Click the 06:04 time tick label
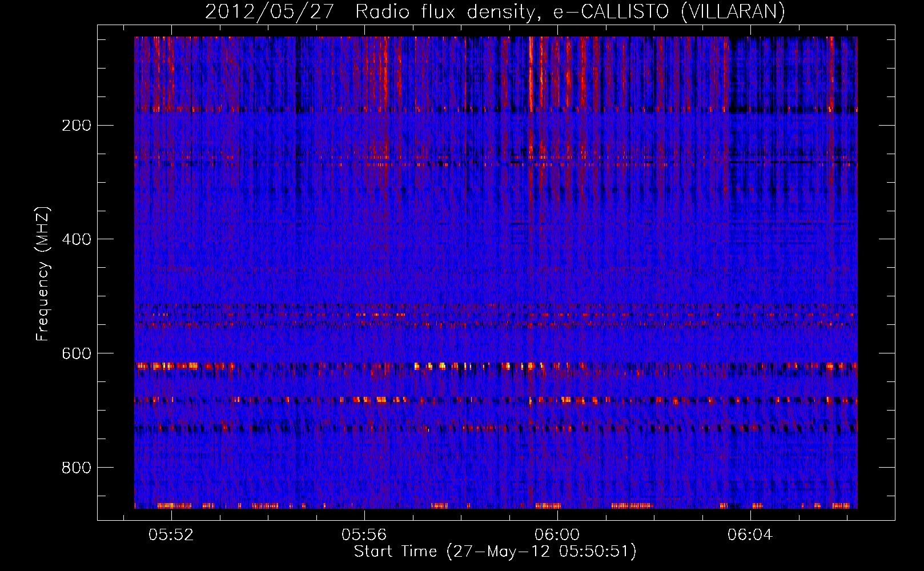Screen dimensions: 924x571 750,535
